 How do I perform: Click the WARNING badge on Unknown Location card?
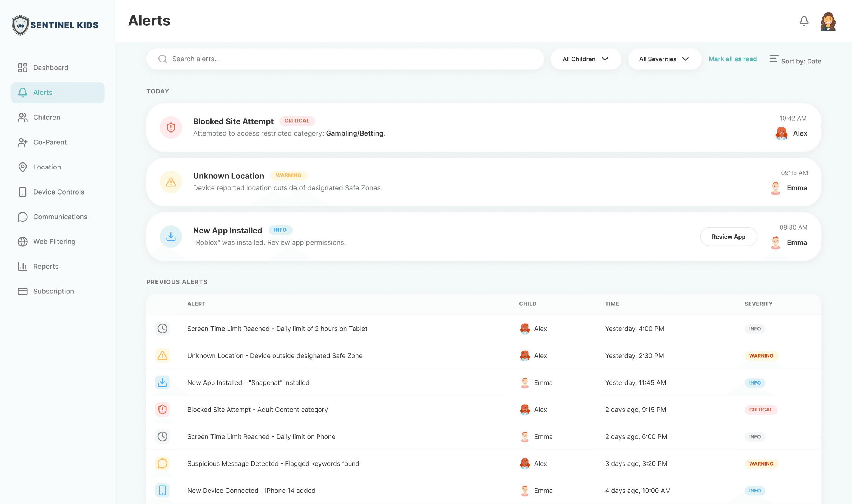[288, 175]
